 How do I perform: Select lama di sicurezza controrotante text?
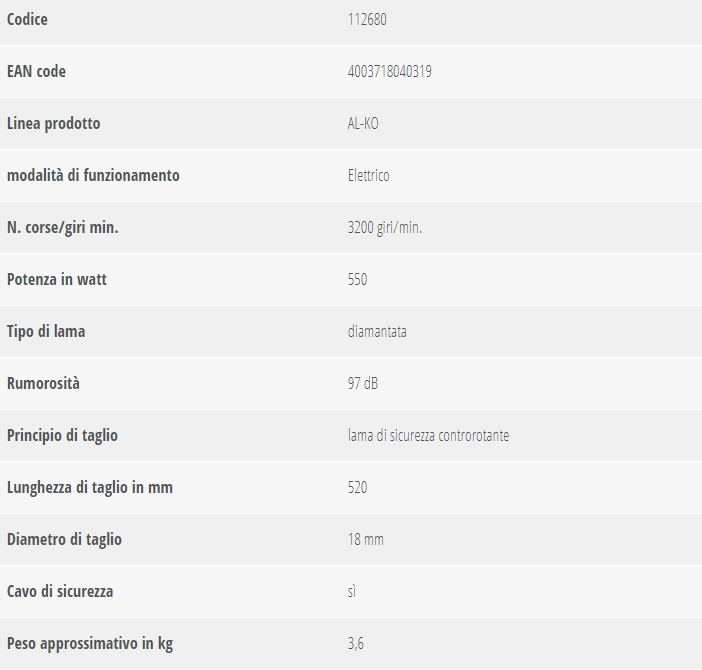coord(428,435)
